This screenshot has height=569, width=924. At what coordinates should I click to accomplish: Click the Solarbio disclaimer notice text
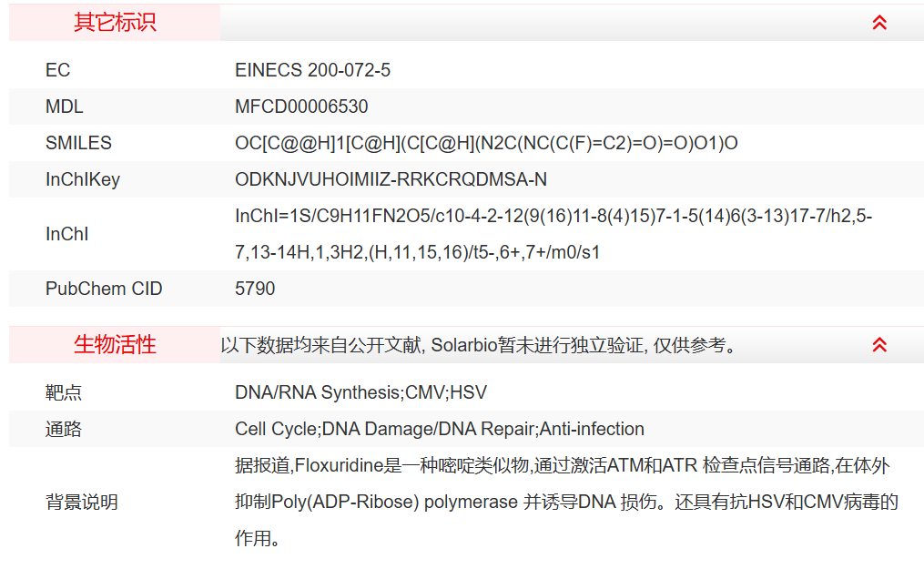(478, 345)
